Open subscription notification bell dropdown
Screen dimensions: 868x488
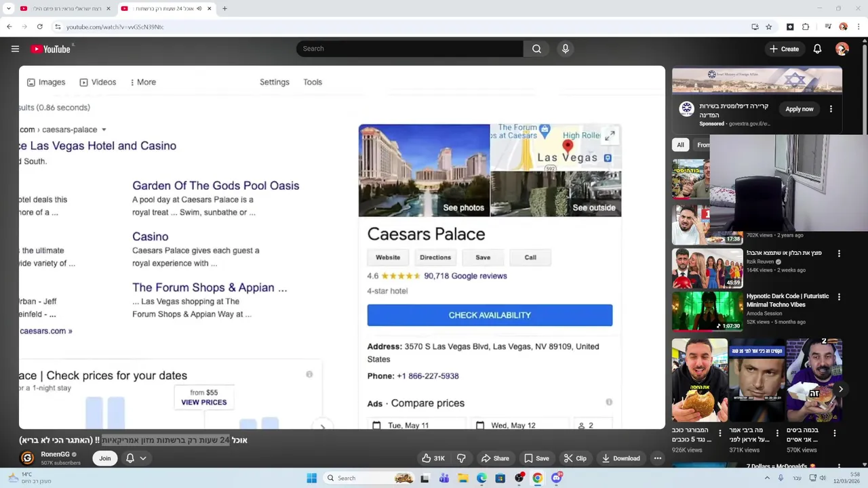click(x=136, y=458)
